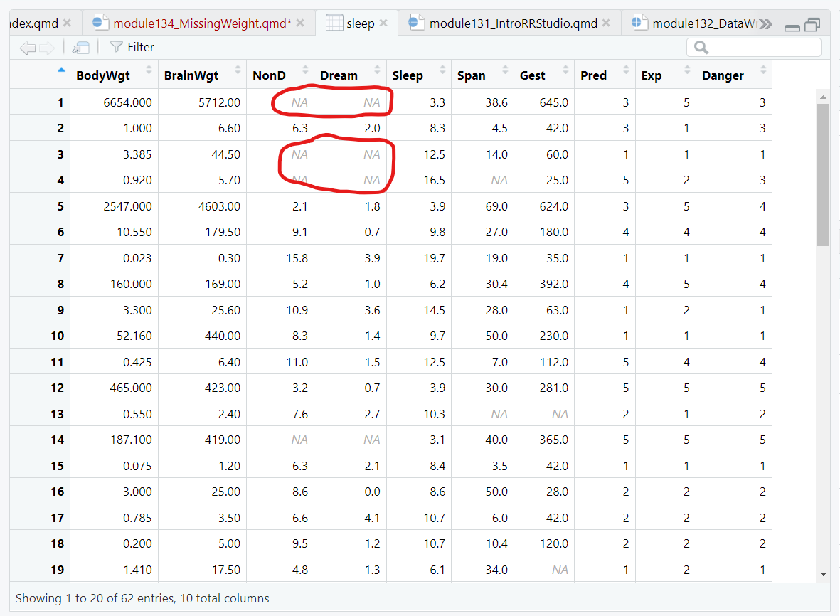The image size is (840, 616).
Task: Click the tab overflow double-chevron icon
Action: point(765,24)
